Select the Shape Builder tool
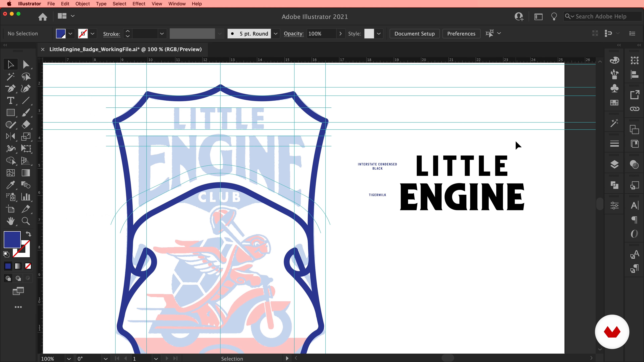Viewport: 644px width, 362px height. click(x=11, y=161)
